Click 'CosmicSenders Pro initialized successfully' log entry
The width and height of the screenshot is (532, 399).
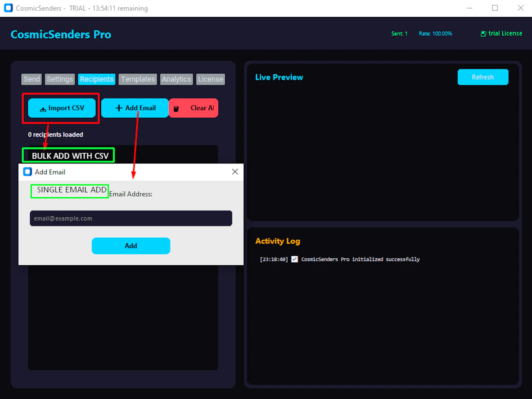[360, 259]
